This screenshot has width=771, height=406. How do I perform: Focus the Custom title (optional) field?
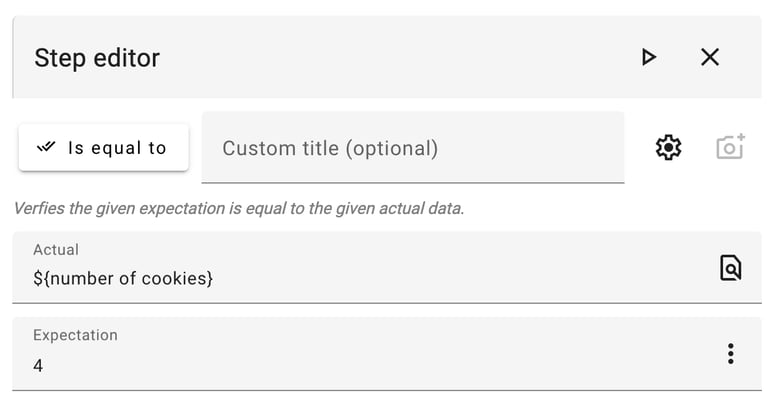412,148
